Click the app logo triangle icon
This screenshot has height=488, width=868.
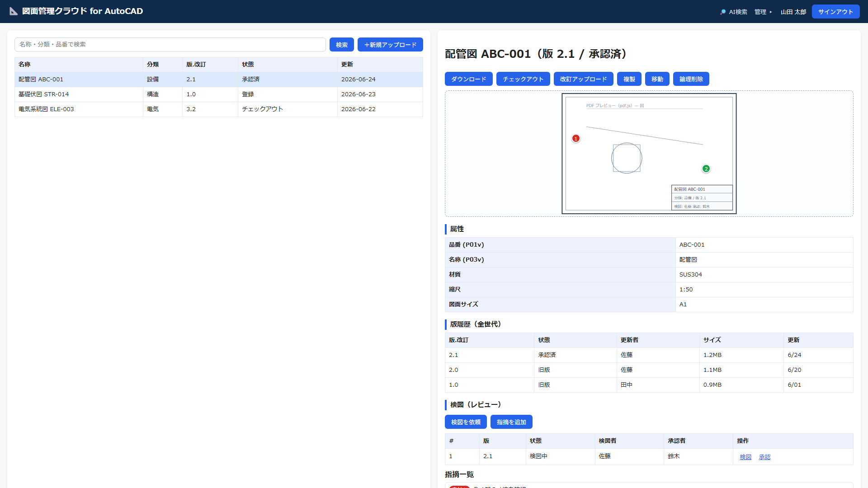click(x=14, y=11)
